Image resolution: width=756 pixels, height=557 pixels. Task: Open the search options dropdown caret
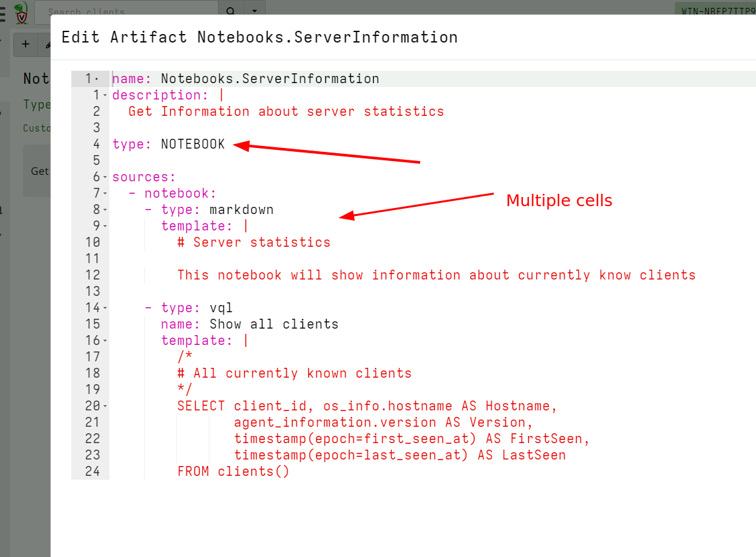pos(254,11)
